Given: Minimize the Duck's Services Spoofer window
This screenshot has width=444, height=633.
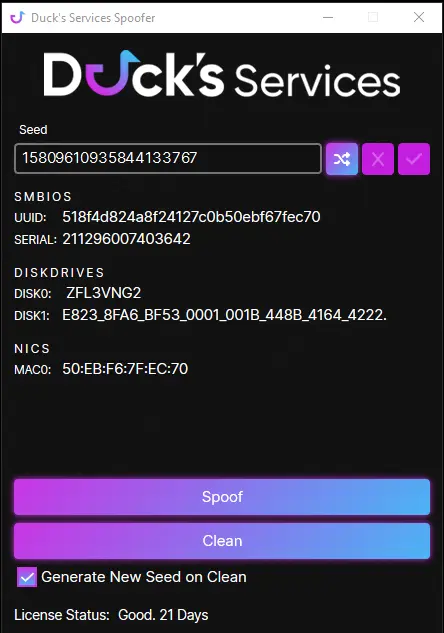Looking at the screenshot, I should pos(328,17).
